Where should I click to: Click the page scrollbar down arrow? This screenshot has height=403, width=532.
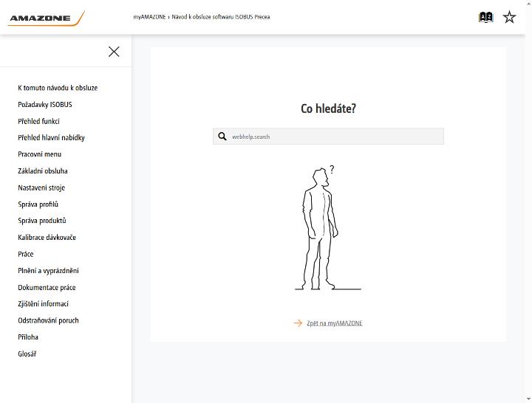click(529, 399)
